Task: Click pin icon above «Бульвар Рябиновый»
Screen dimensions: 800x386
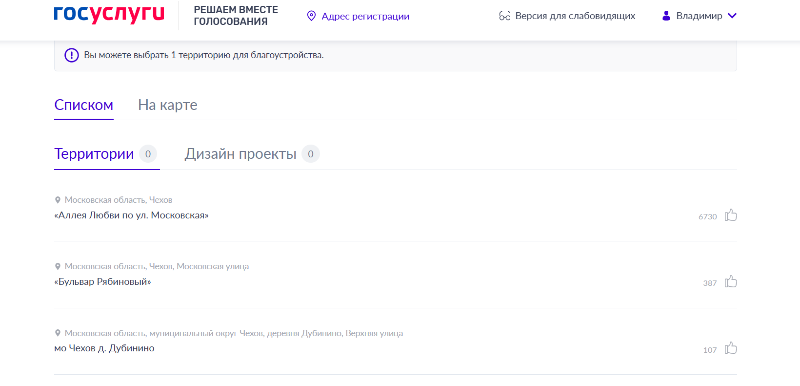Action: click(58, 266)
